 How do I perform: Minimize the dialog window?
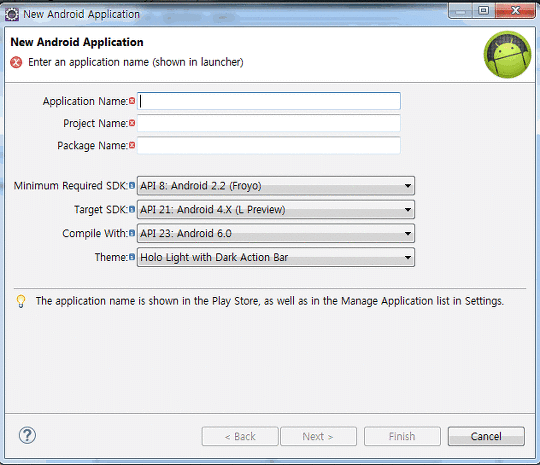coord(460,11)
